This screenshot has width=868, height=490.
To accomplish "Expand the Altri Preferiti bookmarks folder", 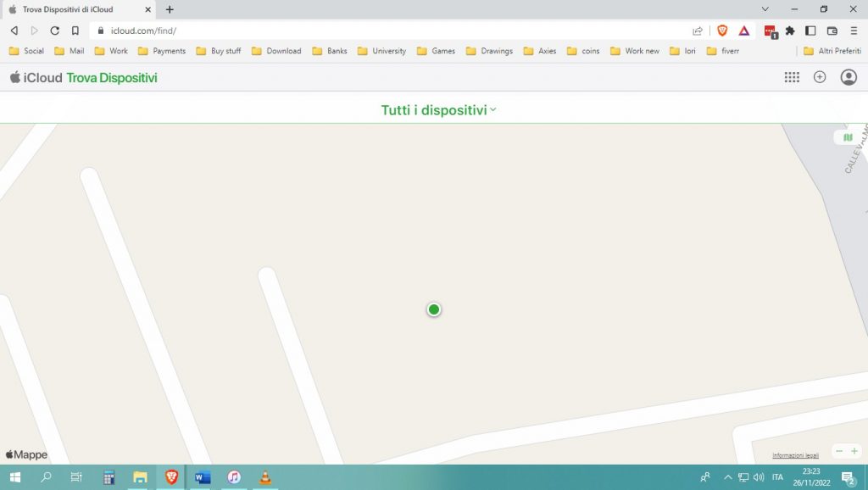I will 831,51.
